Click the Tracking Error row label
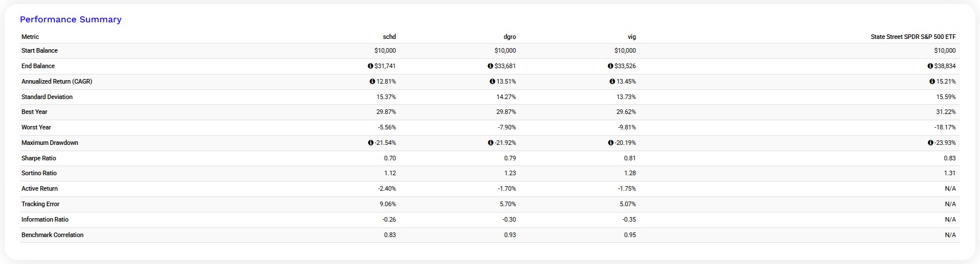Screen dimensions: 980x264 (x=41, y=204)
